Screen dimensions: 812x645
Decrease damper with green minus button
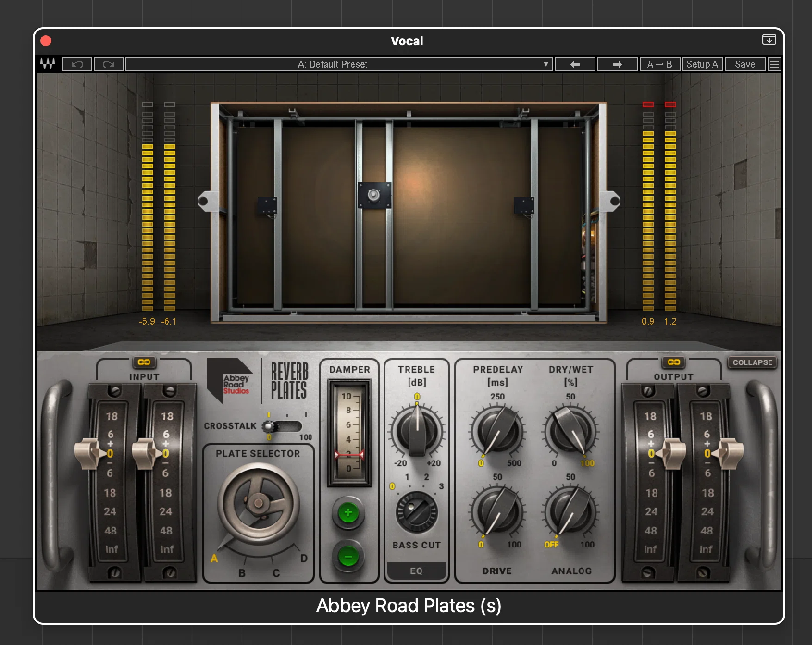click(348, 557)
